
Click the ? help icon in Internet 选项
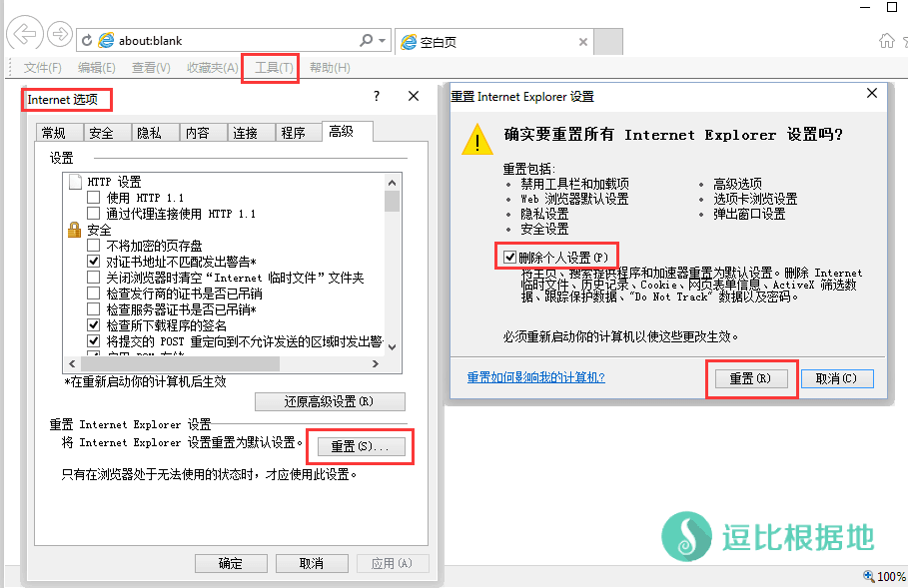(377, 97)
